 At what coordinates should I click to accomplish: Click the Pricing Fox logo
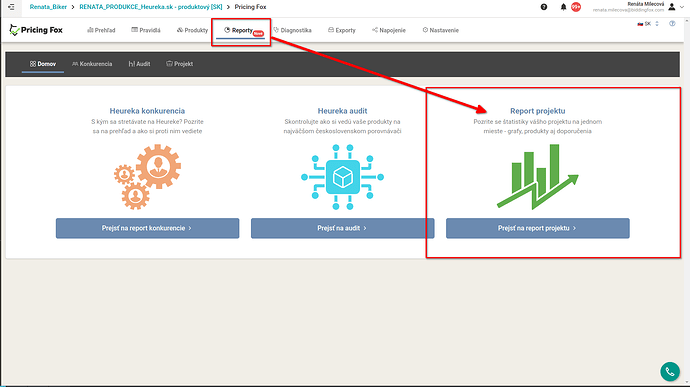click(x=36, y=30)
